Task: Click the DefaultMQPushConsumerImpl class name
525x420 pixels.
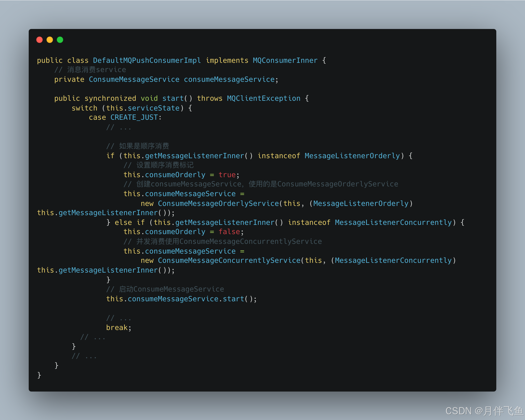Action: click(147, 60)
